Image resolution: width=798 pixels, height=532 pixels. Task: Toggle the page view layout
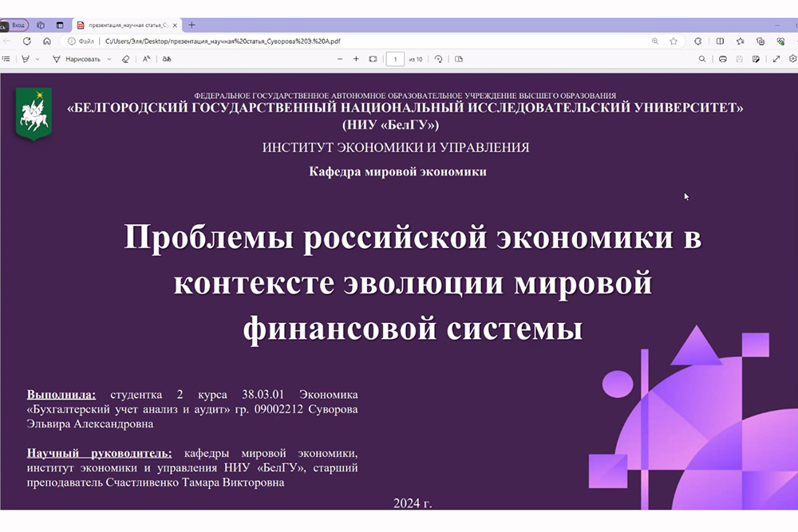tap(459, 59)
